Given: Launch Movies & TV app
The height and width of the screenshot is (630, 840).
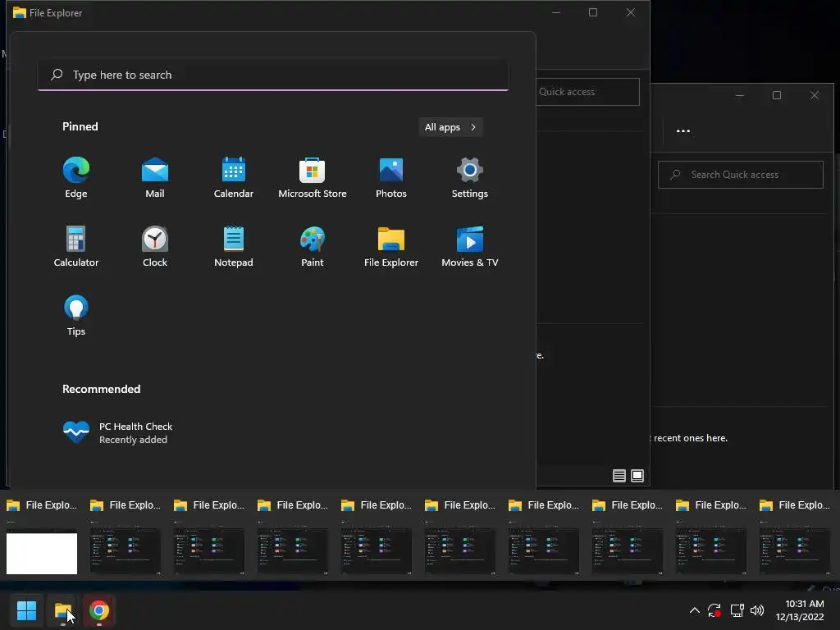Looking at the screenshot, I should pos(470,246).
